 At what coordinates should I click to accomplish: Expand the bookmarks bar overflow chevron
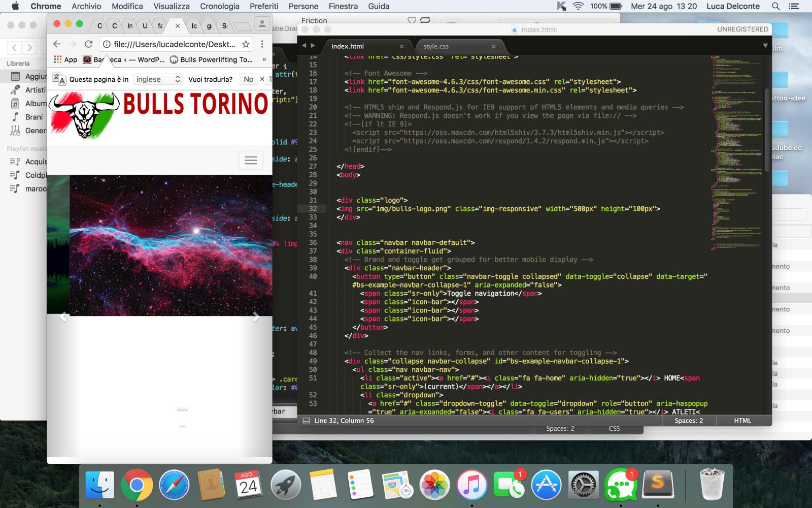263,59
